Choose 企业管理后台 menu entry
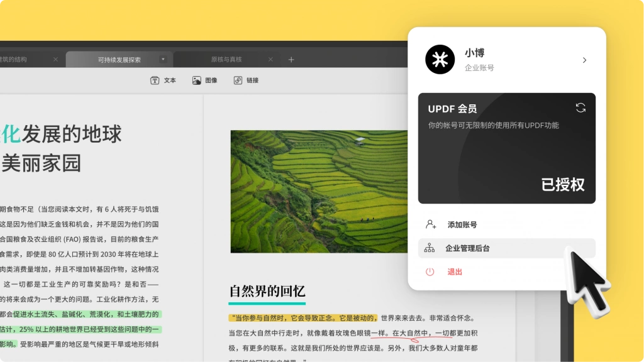 click(x=506, y=248)
